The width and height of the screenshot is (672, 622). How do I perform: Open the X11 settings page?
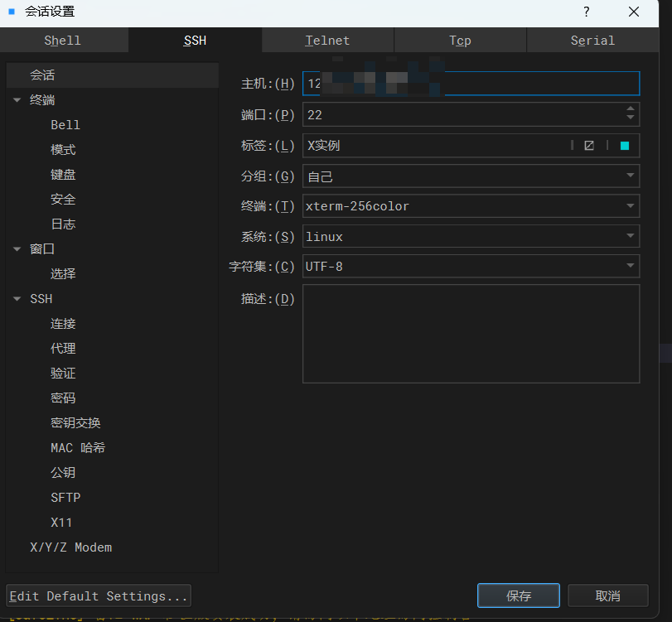click(x=61, y=523)
